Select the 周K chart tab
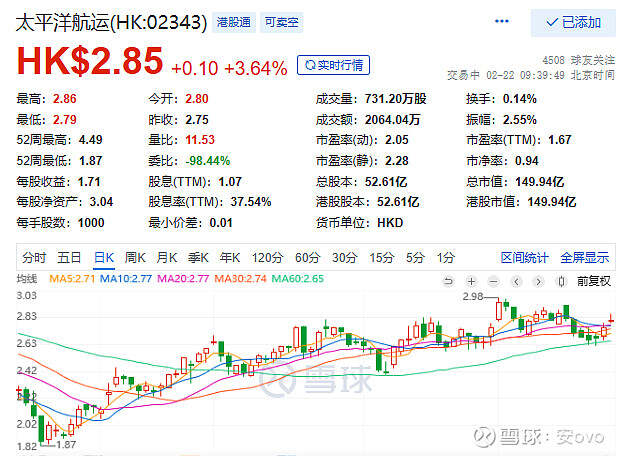Image resolution: width=623 pixels, height=456 pixels. coord(135,258)
